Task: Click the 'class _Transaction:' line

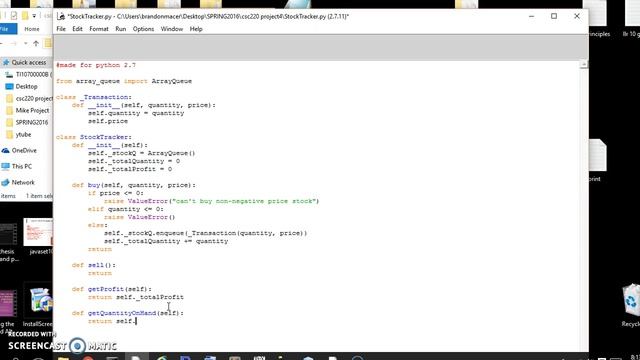Action: tap(94, 97)
